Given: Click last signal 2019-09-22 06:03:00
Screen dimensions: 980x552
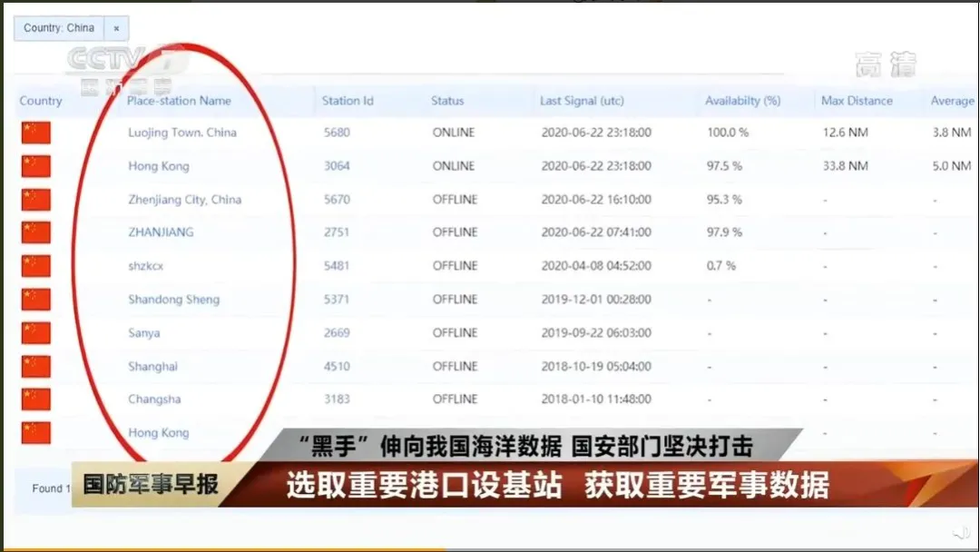Looking at the screenshot, I should 596,332.
